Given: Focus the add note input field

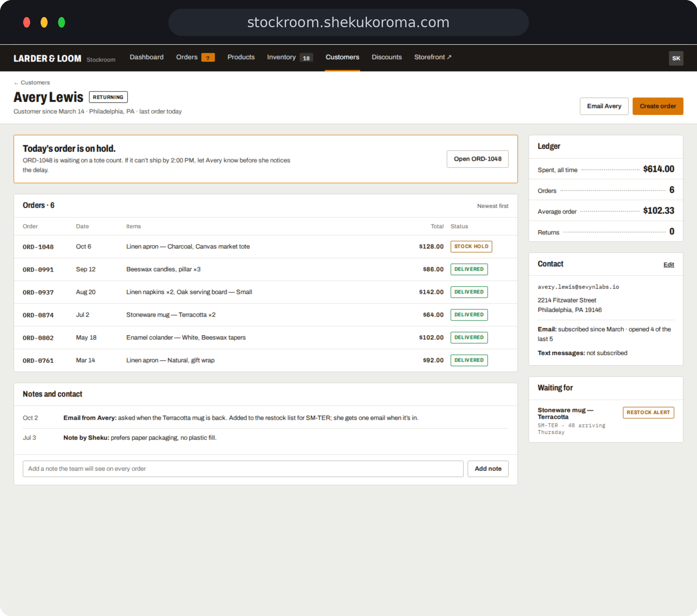Looking at the screenshot, I should [243, 469].
